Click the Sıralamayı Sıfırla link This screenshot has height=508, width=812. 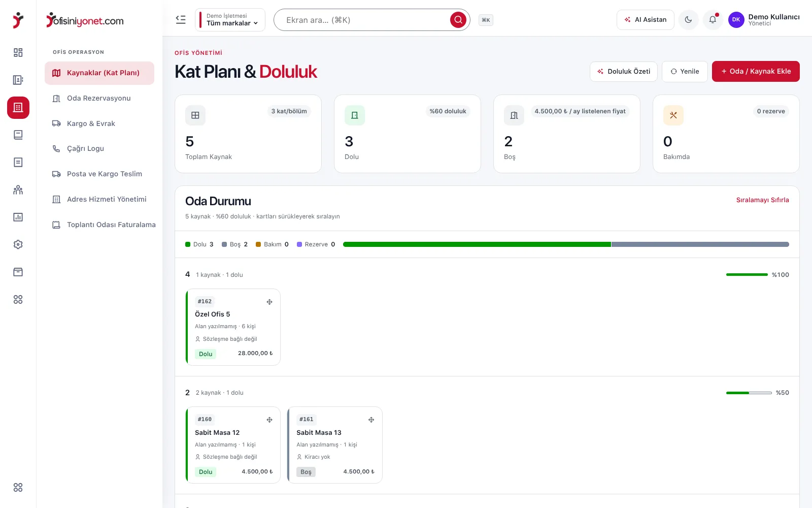[x=763, y=200]
